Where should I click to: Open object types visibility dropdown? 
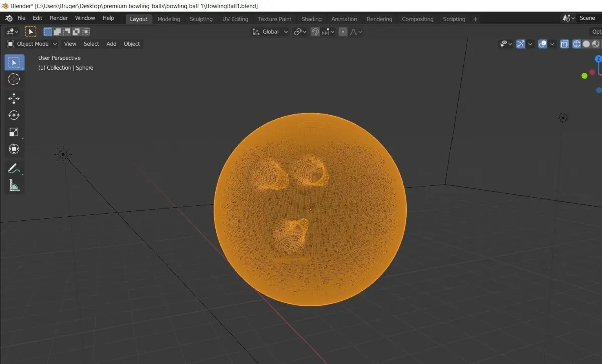pyautogui.click(x=506, y=44)
